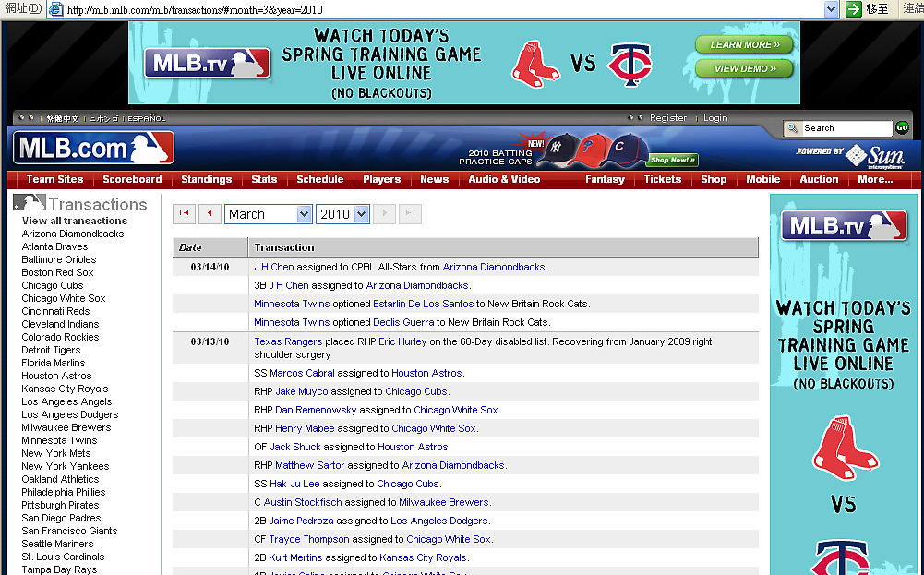Open J H Chen link in CPBL All-Stars row

274,267
